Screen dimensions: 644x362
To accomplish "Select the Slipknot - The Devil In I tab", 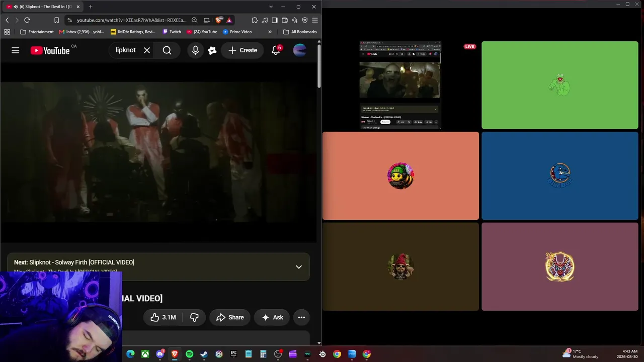I will coord(43,7).
